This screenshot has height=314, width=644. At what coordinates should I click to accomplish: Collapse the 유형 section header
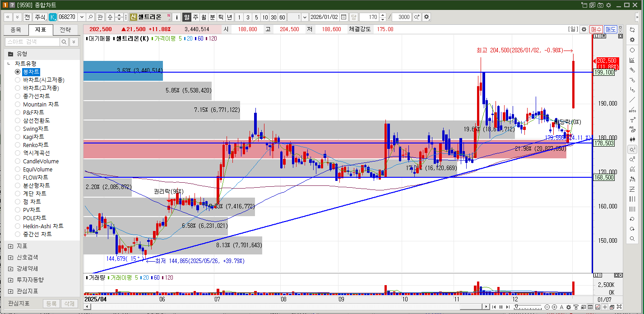41,54
